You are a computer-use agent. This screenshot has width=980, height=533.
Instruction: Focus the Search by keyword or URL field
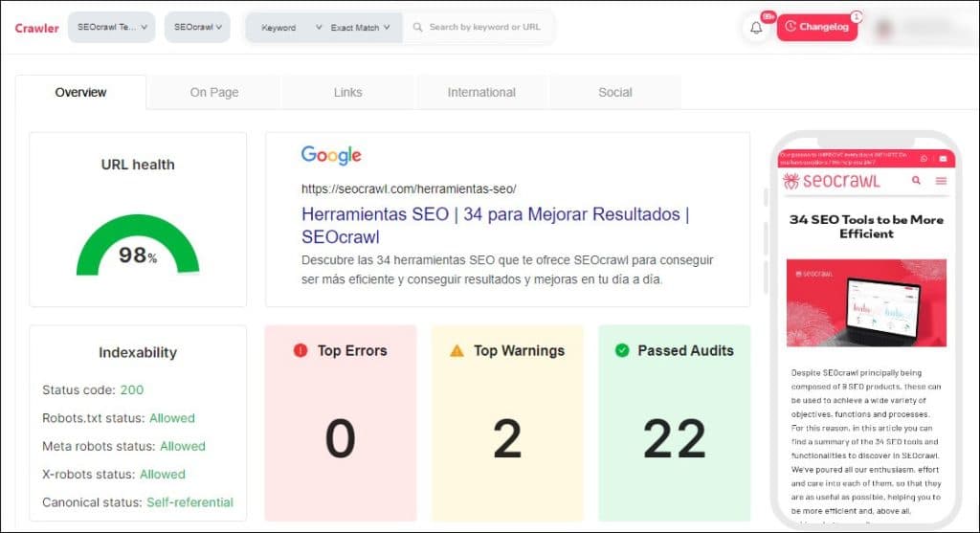(479, 27)
